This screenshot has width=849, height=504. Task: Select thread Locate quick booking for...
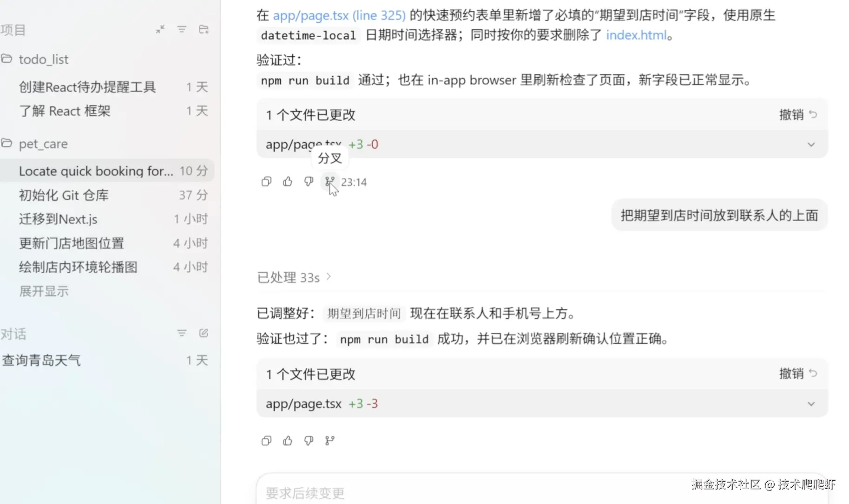[x=107, y=171]
